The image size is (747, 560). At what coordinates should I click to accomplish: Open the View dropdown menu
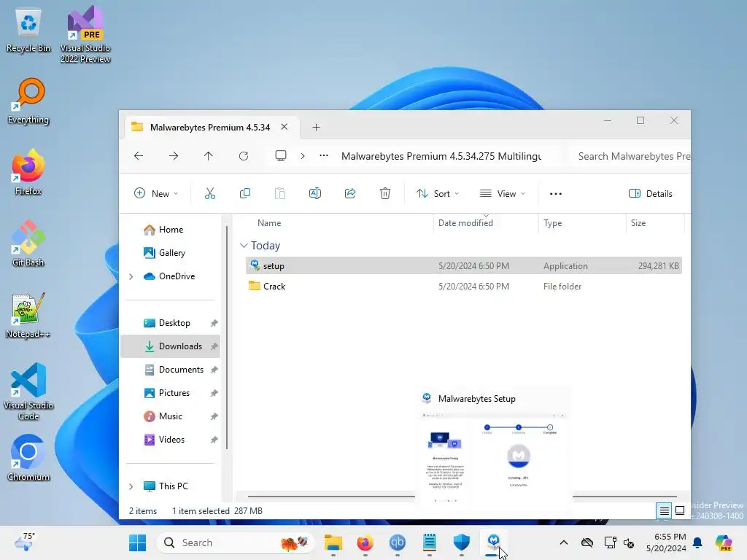tap(503, 193)
